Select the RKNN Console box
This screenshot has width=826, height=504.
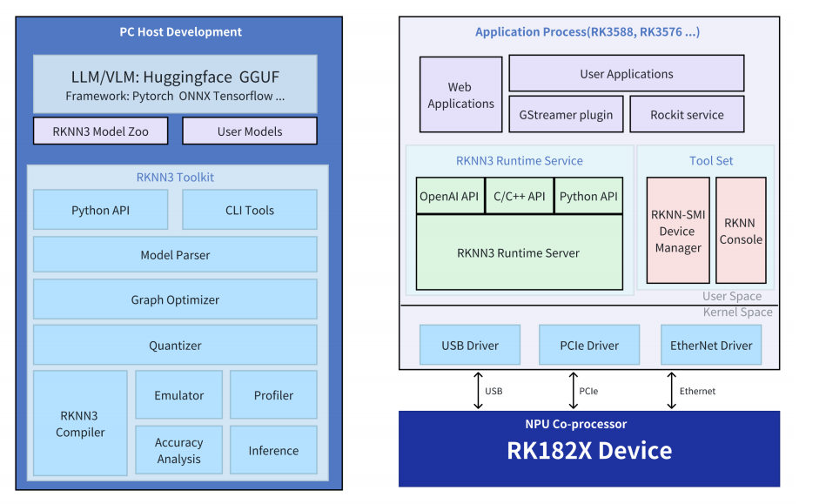741,231
